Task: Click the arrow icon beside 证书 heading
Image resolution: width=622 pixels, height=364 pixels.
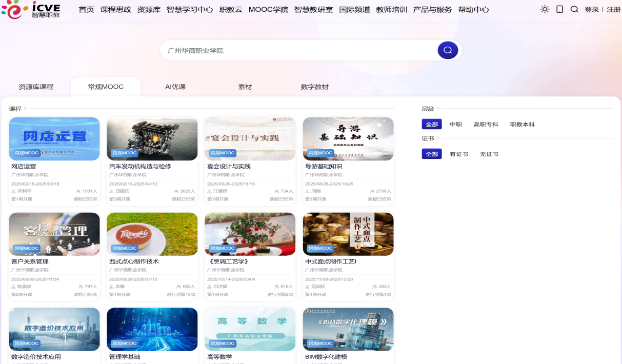Action: click(x=438, y=138)
